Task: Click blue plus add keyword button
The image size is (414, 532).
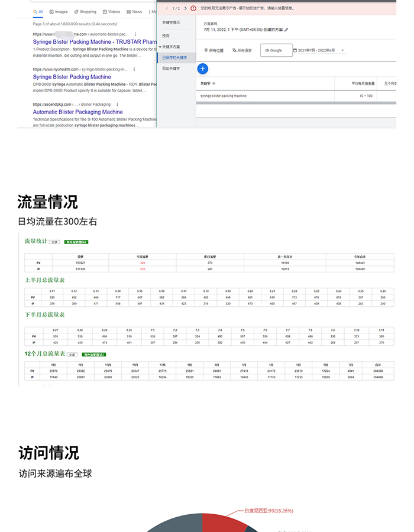Action: pyautogui.click(x=203, y=69)
